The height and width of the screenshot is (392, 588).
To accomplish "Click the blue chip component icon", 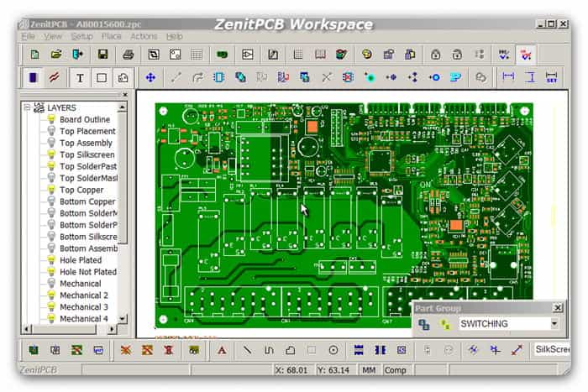I will [x=218, y=77].
